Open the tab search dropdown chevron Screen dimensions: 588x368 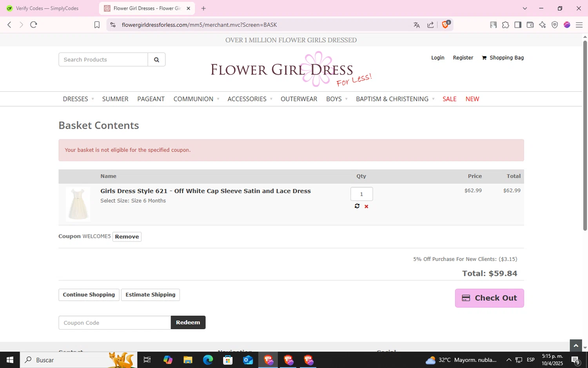[525, 8]
